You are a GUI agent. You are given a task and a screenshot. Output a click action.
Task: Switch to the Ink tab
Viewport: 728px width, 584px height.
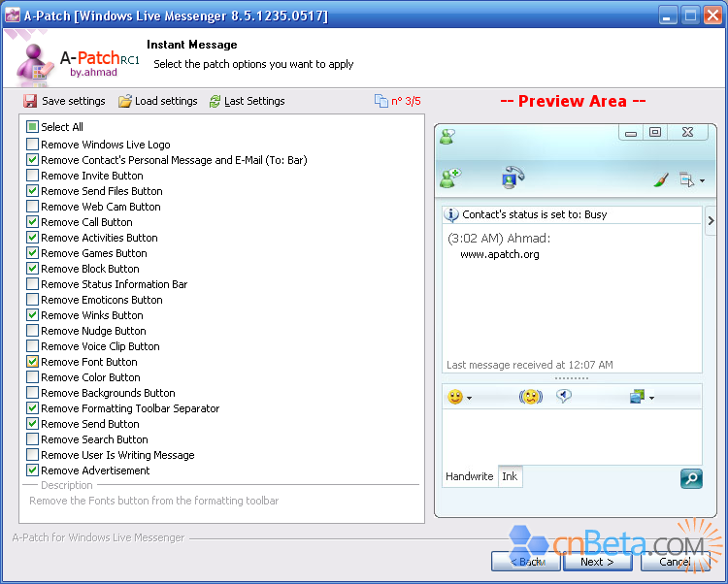click(510, 476)
